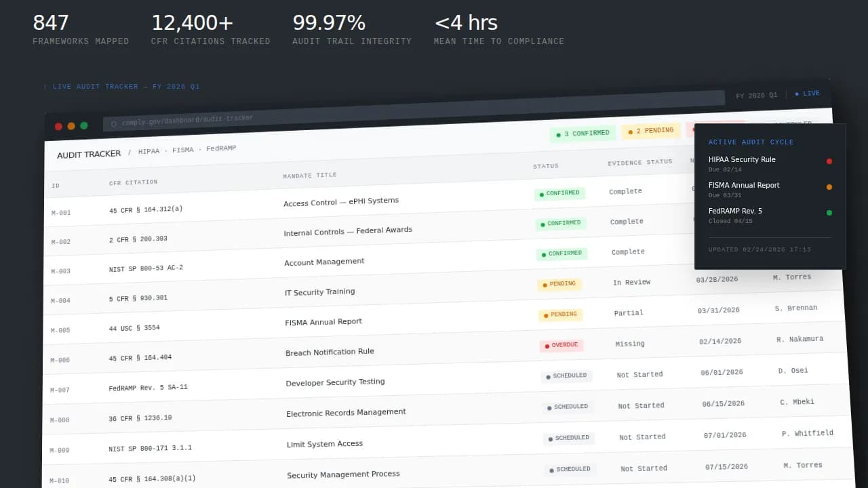Sort by the STATUS column header
The width and height of the screenshot is (868, 488).
[x=546, y=166]
